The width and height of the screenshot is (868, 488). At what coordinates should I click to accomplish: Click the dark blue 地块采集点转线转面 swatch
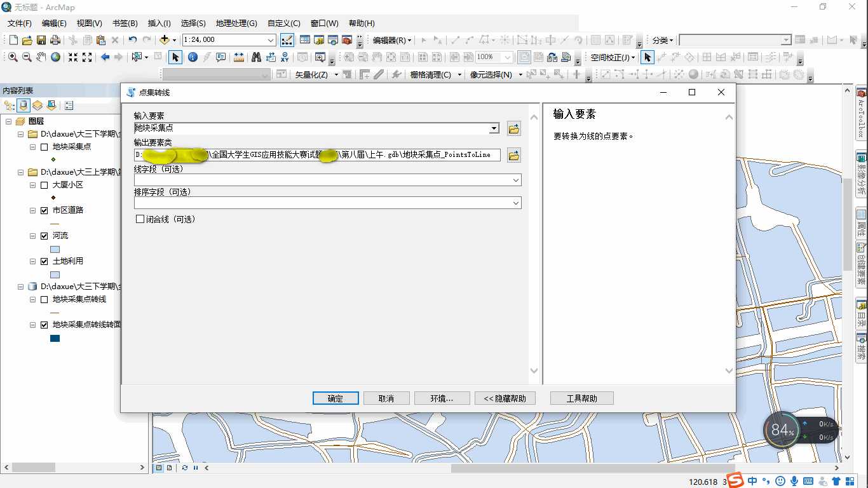coord(55,339)
